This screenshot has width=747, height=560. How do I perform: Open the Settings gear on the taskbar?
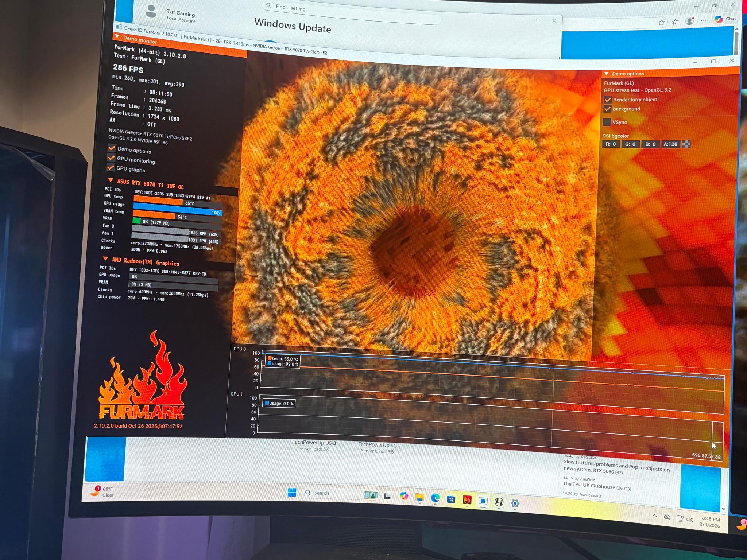515,503
